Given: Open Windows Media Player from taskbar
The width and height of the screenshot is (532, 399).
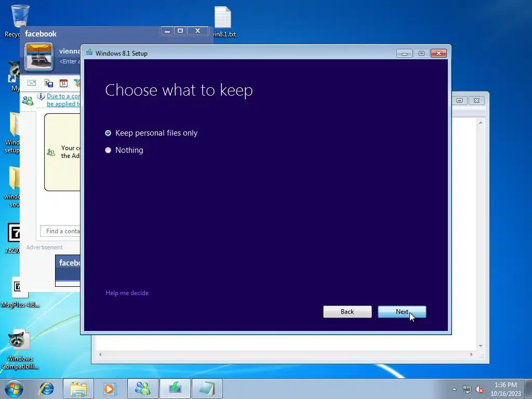Looking at the screenshot, I should pyautogui.click(x=109, y=389).
